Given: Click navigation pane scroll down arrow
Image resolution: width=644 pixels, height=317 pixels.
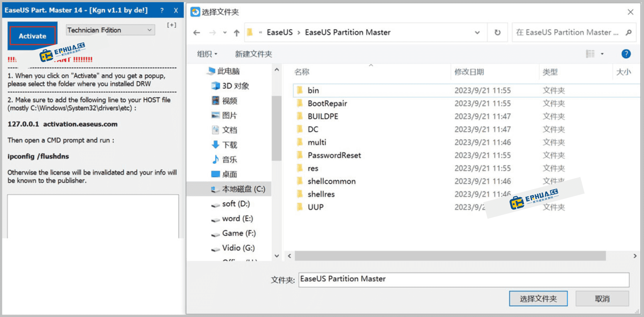Looking at the screenshot, I should coord(276,256).
